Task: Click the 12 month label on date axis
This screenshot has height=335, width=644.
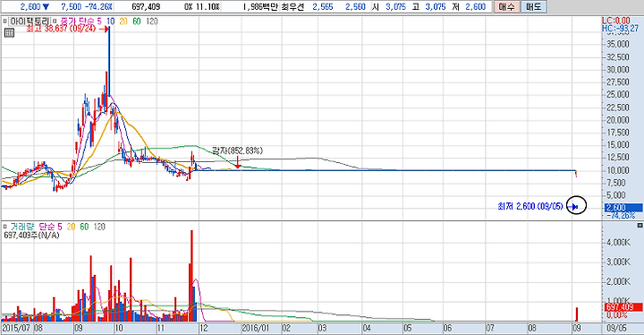Action: [x=203, y=329]
